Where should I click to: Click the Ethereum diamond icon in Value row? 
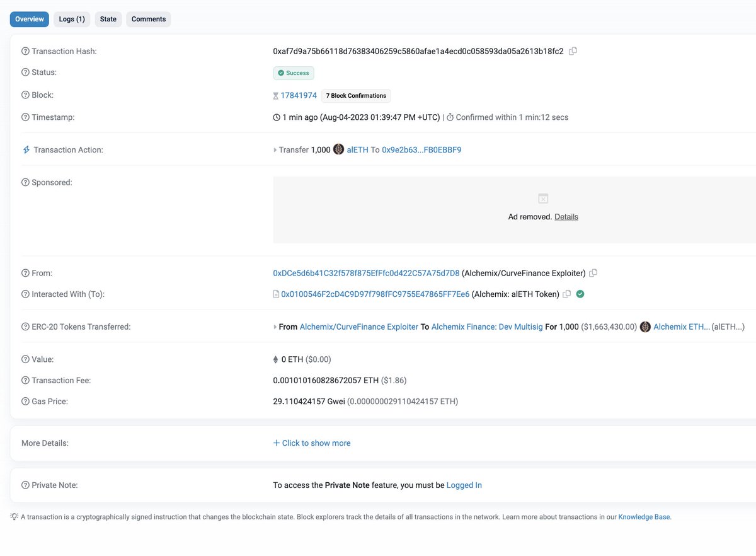275,359
